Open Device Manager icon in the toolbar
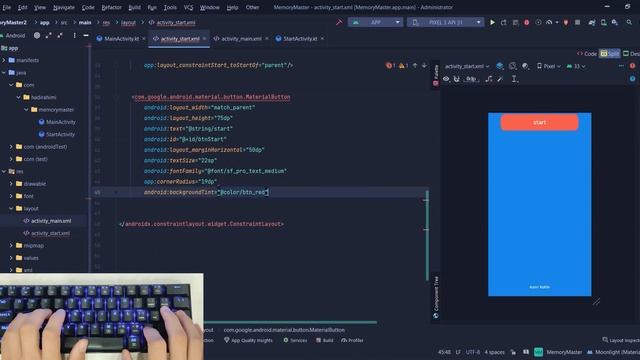The width and height of the screenshot is (640, 360). coord(603,22)
